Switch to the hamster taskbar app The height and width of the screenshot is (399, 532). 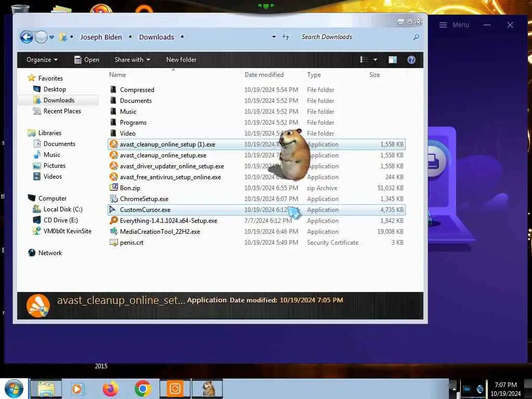208,389
